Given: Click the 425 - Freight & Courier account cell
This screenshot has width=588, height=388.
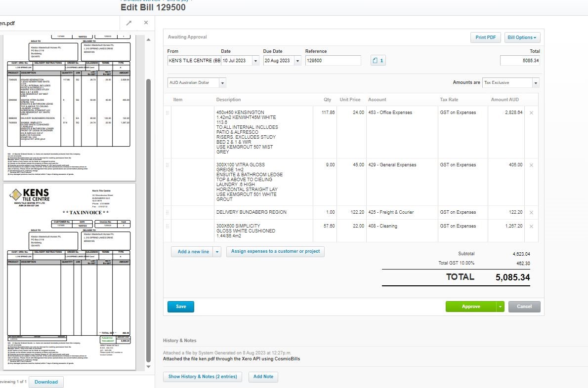Looking at the screenshot, I should pyautogui.click(x=402, y=212).
